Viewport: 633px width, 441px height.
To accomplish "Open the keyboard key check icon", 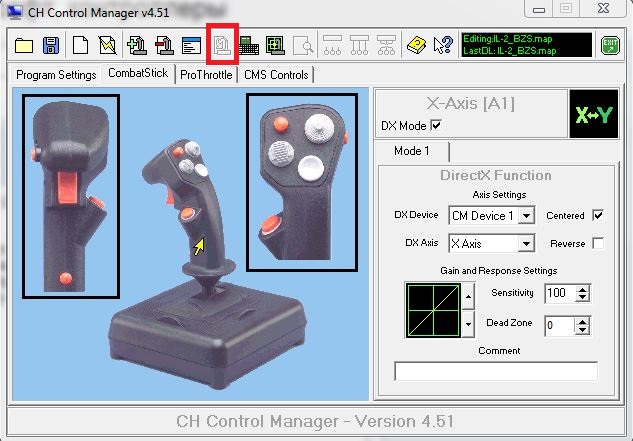I will pos(249,45).
